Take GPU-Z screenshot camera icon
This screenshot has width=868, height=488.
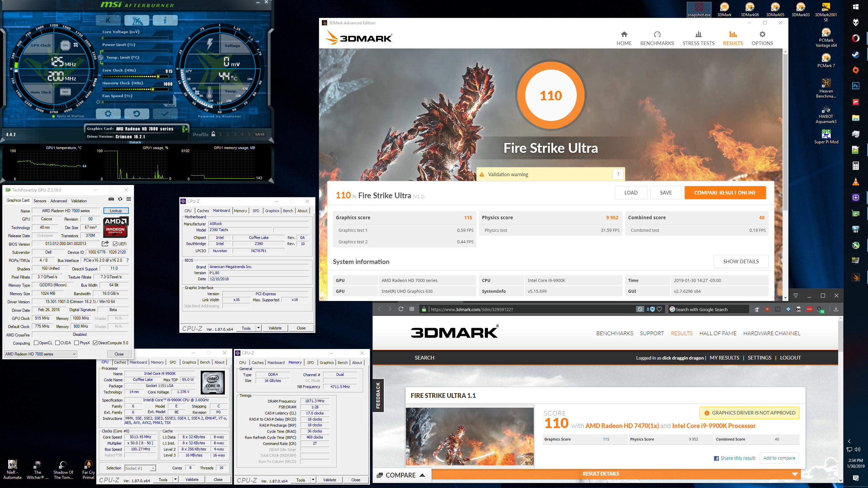tap(111, 199)
